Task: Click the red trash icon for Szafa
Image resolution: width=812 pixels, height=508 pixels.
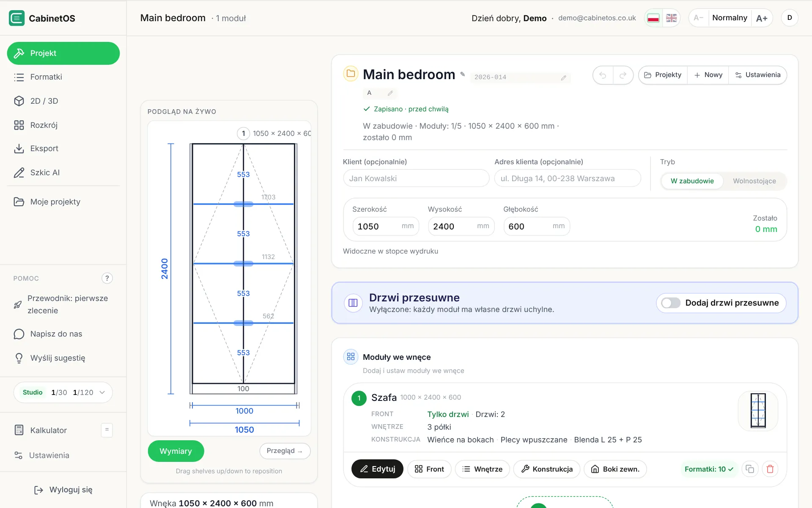Action: 770,469
